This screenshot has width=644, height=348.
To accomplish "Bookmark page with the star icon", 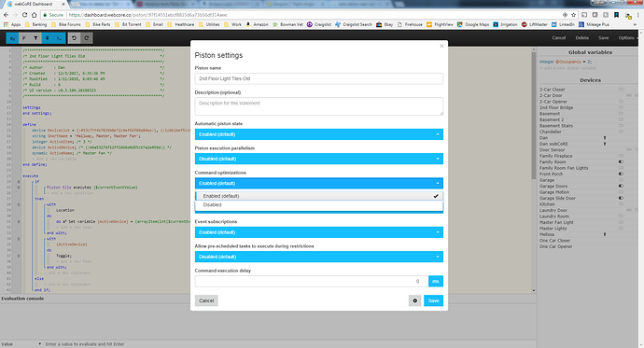I will (x=573, y=15).
